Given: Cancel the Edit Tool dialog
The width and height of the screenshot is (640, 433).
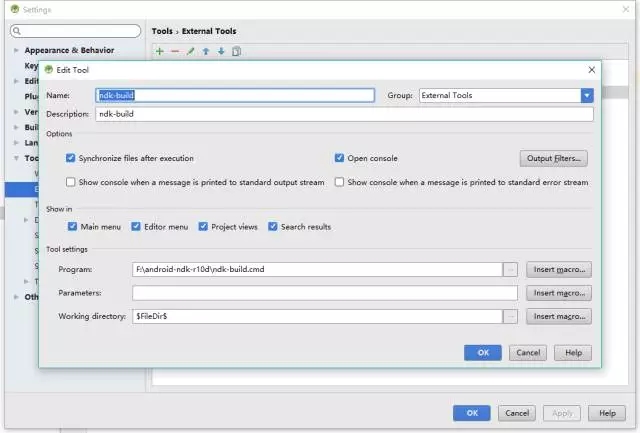Looking at the screenshot, I should (x=528, y=353).
